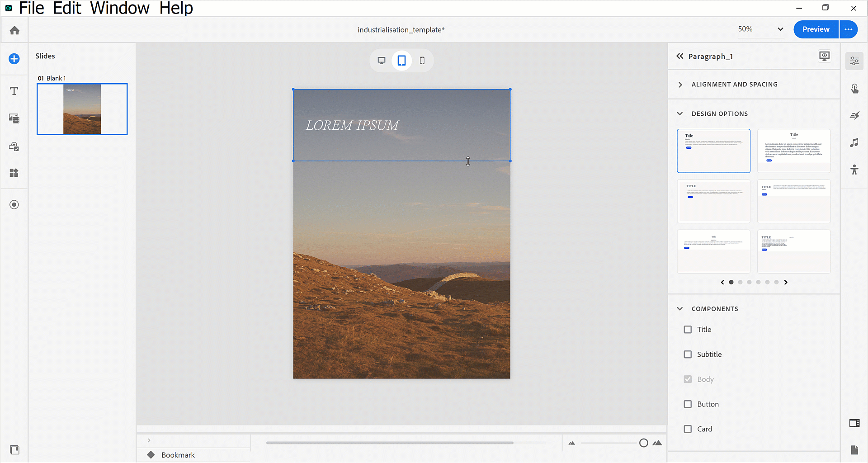Click the industrialisation_template file name
Screen dimensions: 868x463
pos(401,30)
